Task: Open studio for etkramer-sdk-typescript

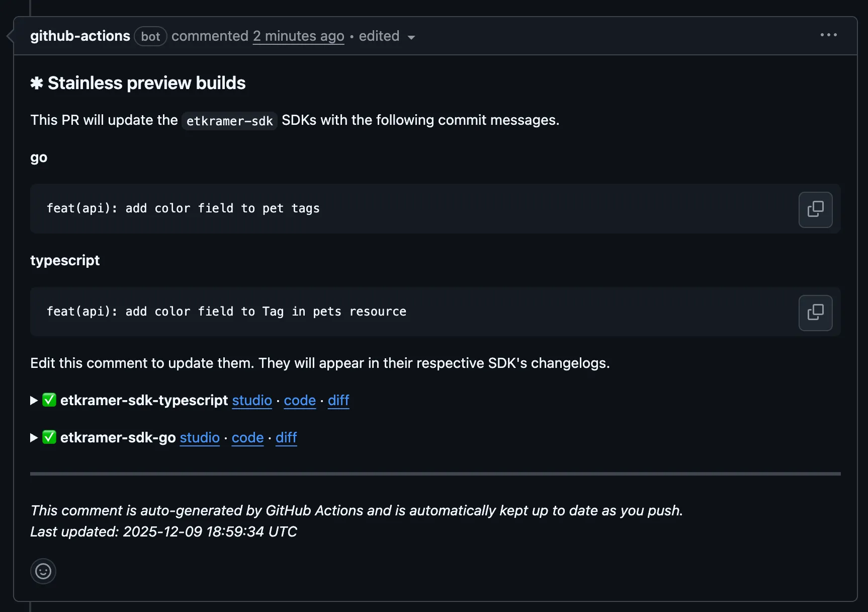Action: coord(252,401)
